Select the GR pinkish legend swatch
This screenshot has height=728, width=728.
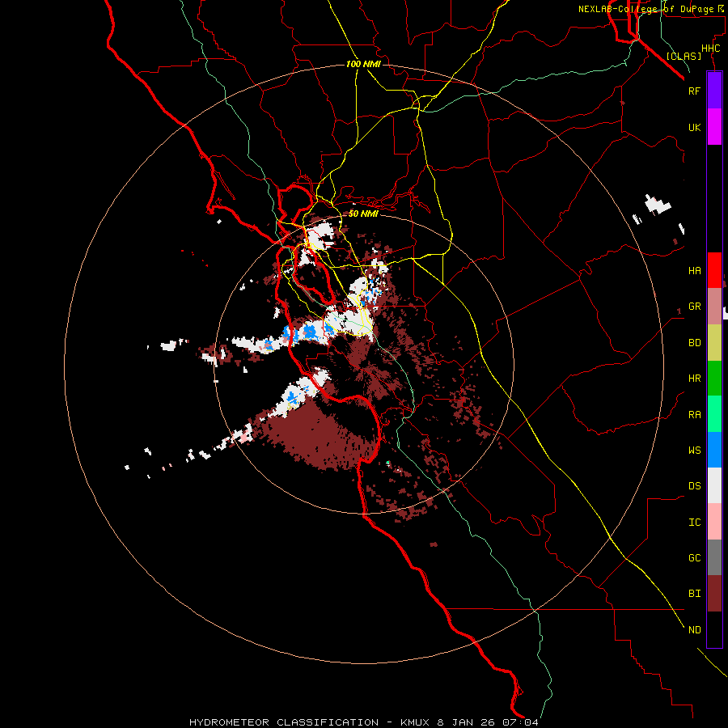[x=714, y=307]
